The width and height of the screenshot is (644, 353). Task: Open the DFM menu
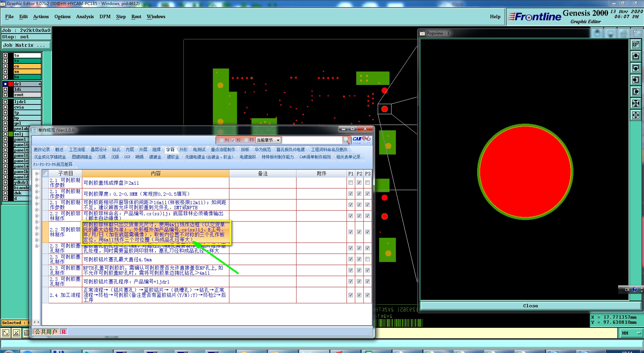(x=105, y=16)
